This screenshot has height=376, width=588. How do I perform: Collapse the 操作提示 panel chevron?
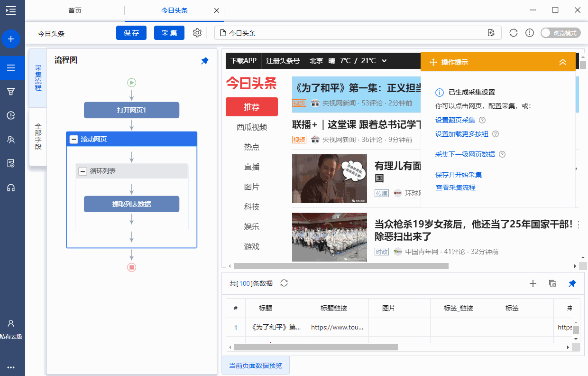[563, 62]
